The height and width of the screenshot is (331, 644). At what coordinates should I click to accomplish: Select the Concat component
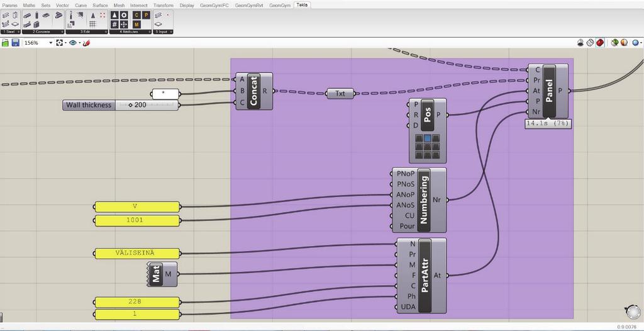(254, 91)
